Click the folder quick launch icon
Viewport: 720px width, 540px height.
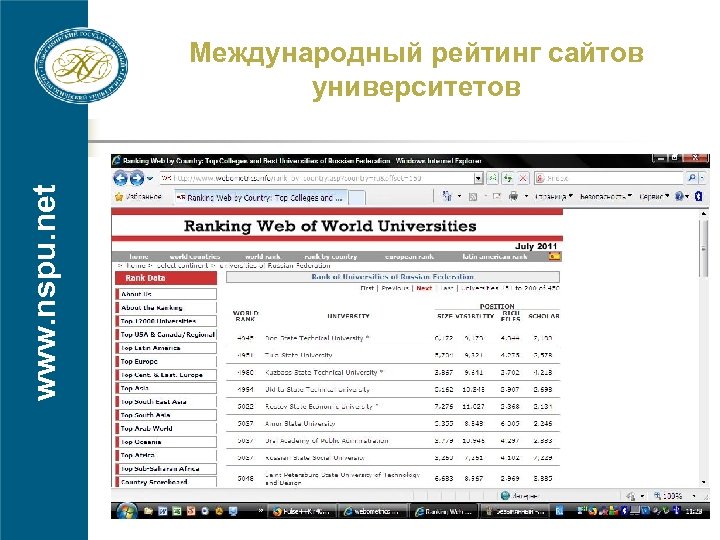[x=148, y=511]
